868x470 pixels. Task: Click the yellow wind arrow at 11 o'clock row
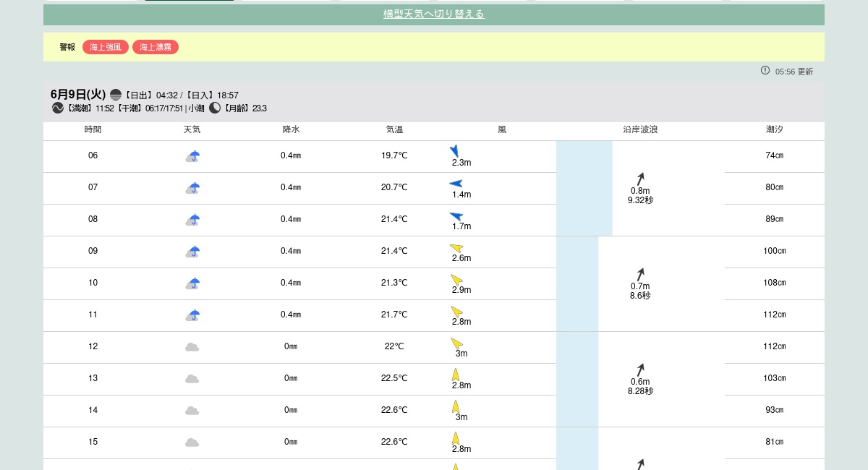(456, 311)
